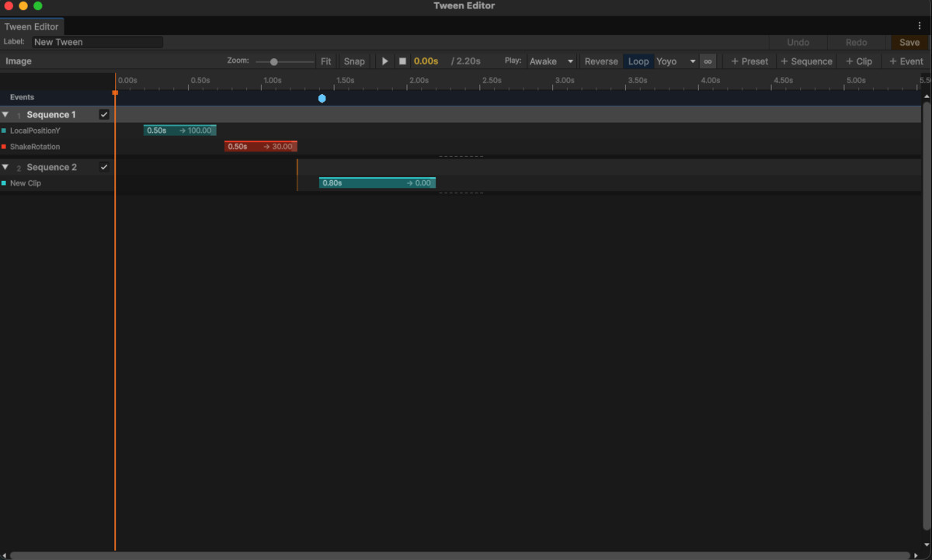Minimize the Tween Editor window
932x560 pixels.
coord(23,5)
